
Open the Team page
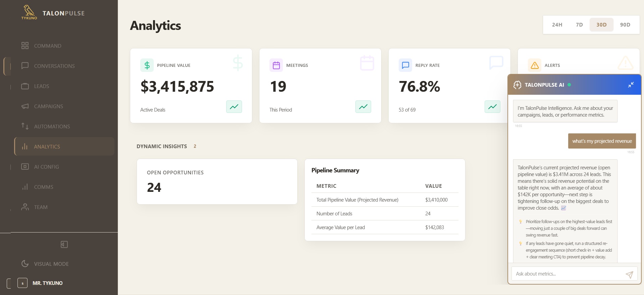(41, 207)
